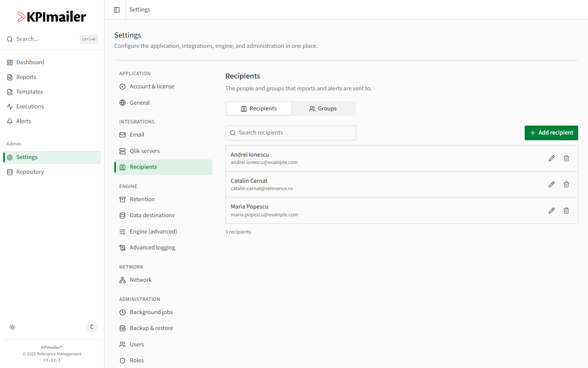Click the 3 recipients count text
This screenshot has width=588, height=368.
(x=238, y=232)
